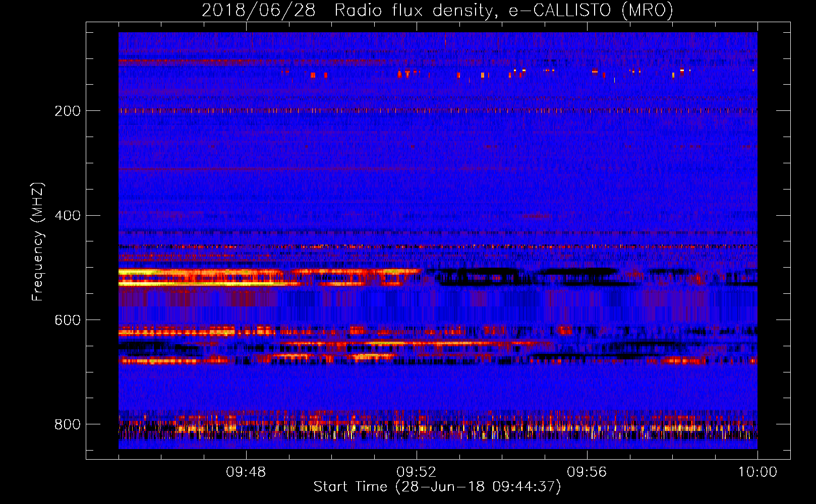Click the 400 frequency tick label
Viewport: 816px width, 504px height.
[68, 216]
